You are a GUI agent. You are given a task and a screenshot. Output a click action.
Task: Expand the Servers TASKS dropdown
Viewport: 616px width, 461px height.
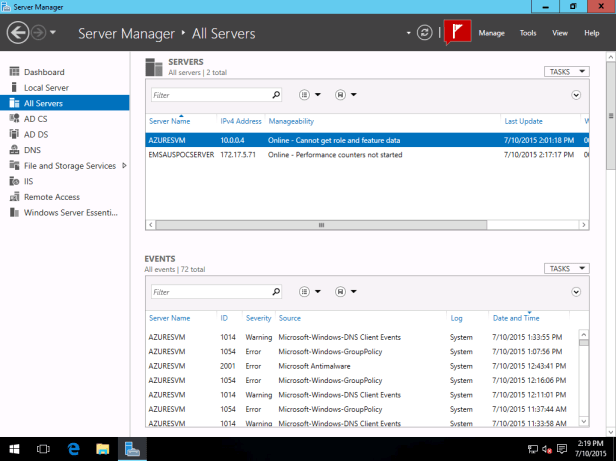pos(567,72)
